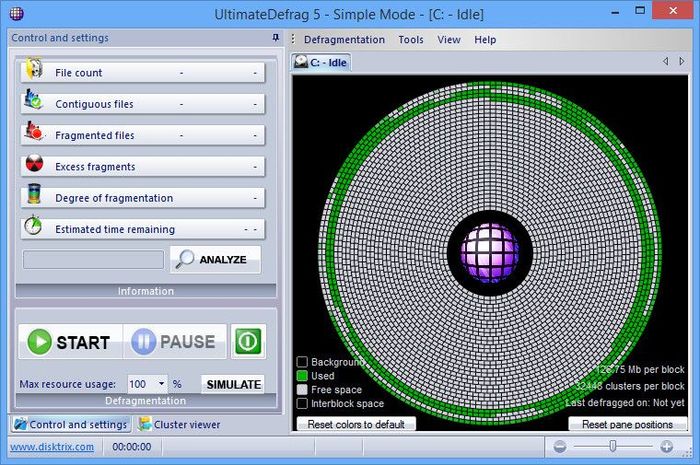The image size is (700, 465).
Task: Click the zoom out minus icon
Action: pyautogui.click(x=560, y=446)
